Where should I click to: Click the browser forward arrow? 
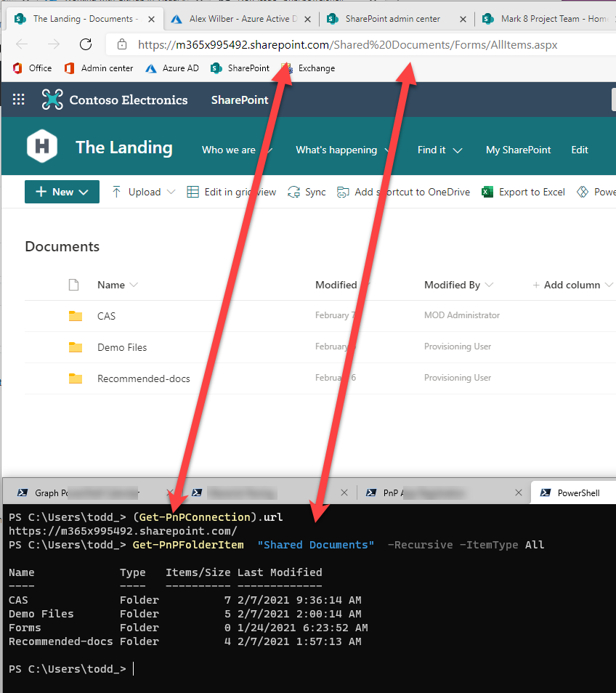click(x=54, y=44)
